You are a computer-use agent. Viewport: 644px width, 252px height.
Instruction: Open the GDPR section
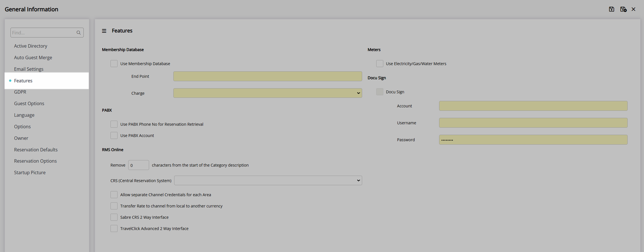coord(20,92)
